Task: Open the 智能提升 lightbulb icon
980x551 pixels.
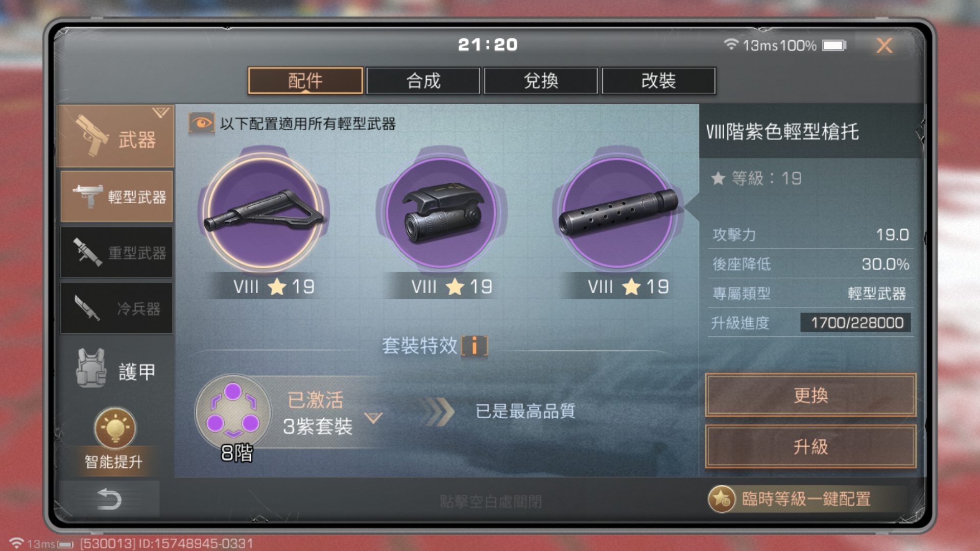Action: pyautogui.click(x=114, y=428)
